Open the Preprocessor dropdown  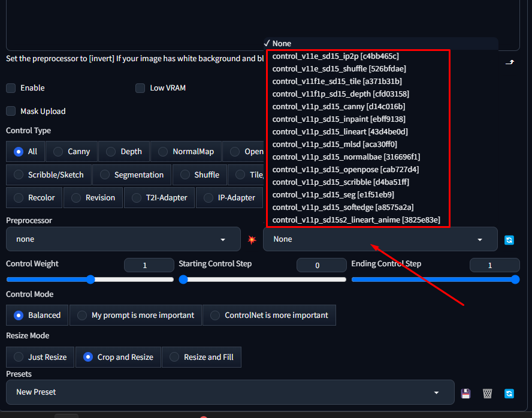coord(120,239)
